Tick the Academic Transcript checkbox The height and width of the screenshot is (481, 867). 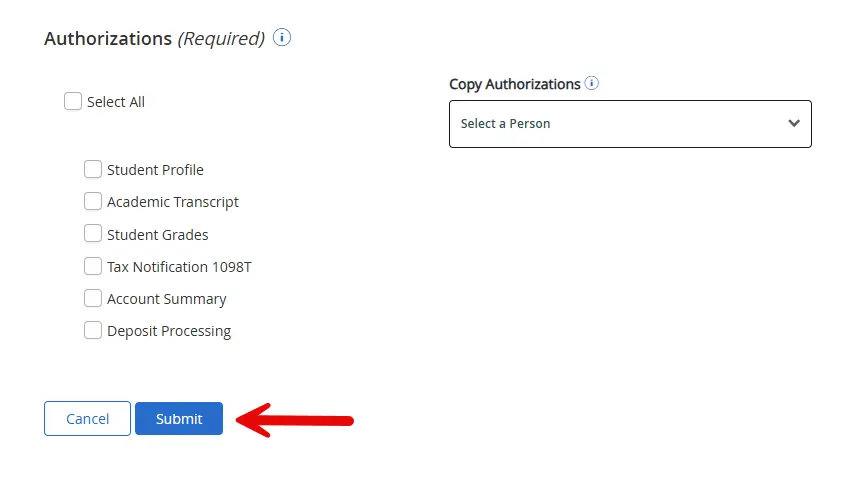point(93,201)
